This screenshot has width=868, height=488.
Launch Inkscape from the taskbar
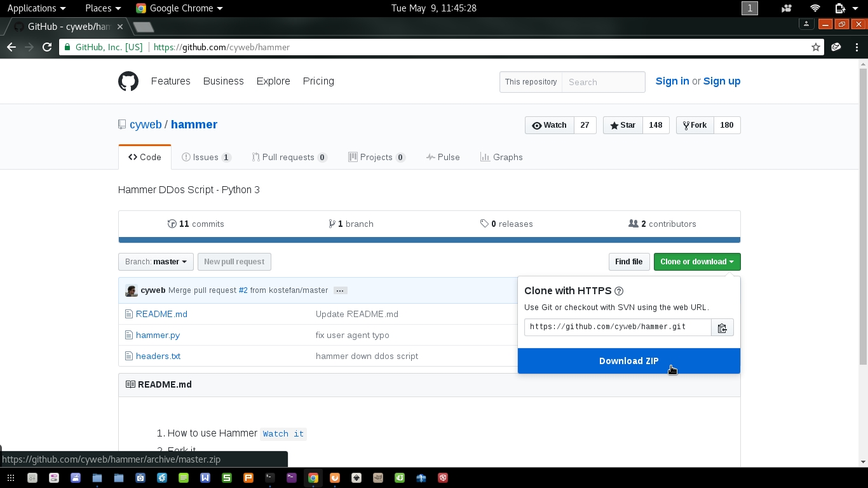[x=356, y=478]
